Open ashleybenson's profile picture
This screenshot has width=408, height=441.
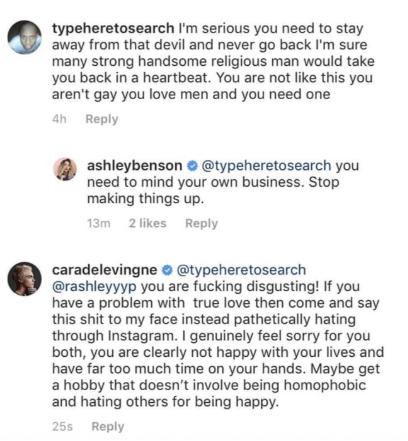65,169
